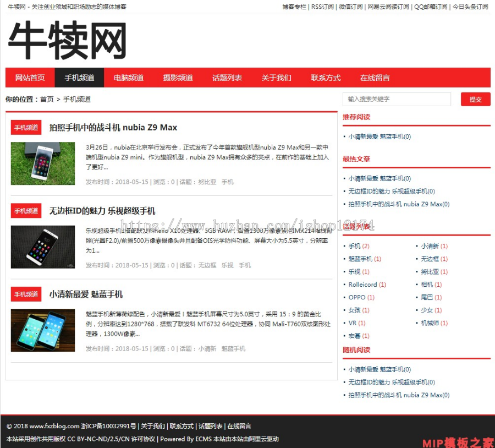
Task: Go to 网站首页 from the navigation bar
Action: click(30, 78)
